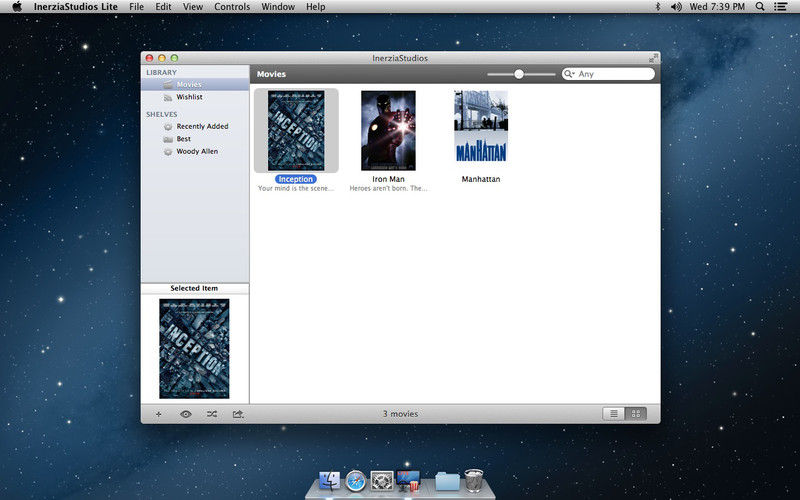Open the Help menu
The width and height of the screenshot is (800, 500).
point(315,7)
